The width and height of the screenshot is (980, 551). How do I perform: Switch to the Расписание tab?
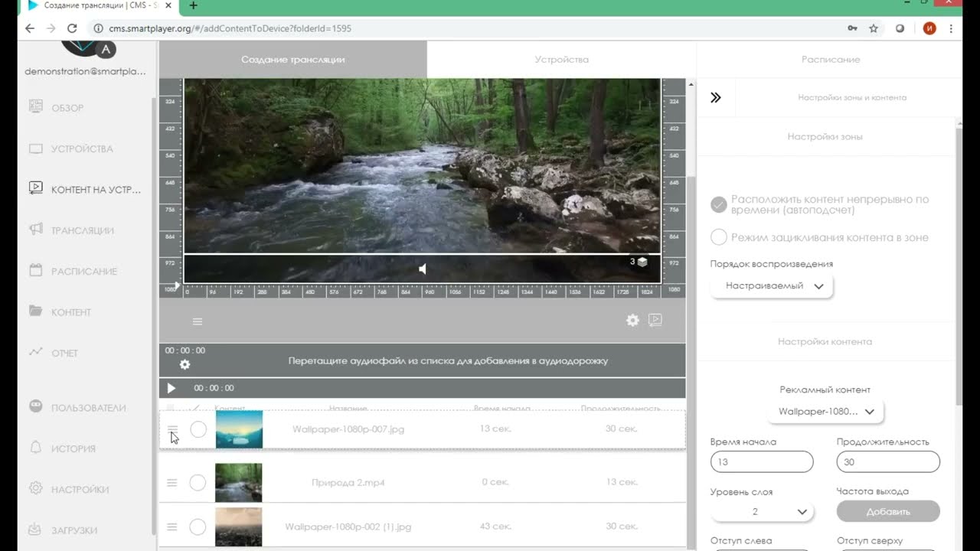click(831, 59)
